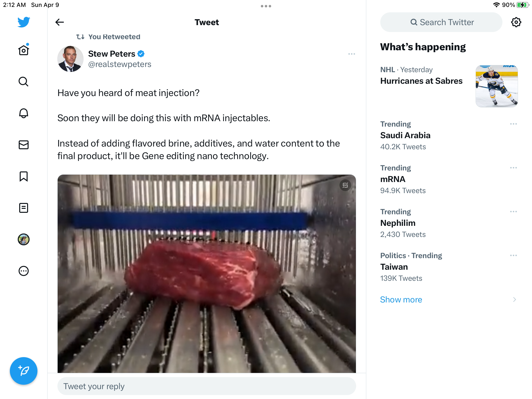Viewport: 532px width, 399px height.
Task: Click Show more trends link
Action: point(401,299)
